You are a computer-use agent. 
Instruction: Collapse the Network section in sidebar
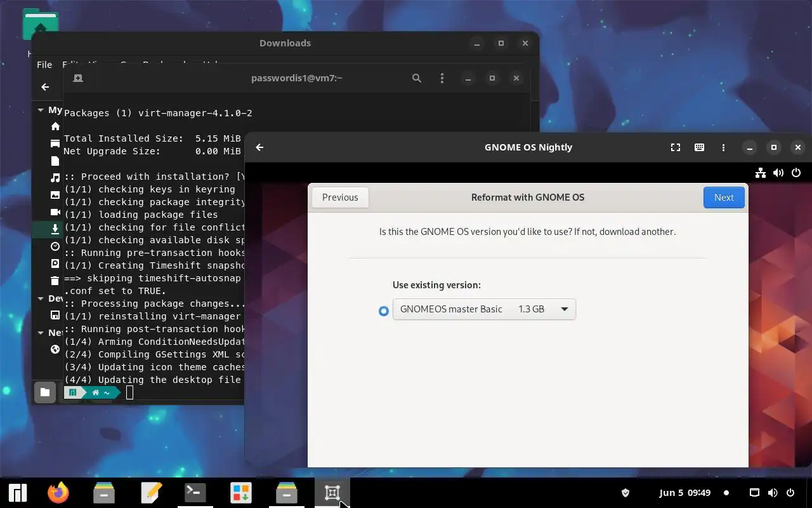pyautogui.click(x=41, y=333)
